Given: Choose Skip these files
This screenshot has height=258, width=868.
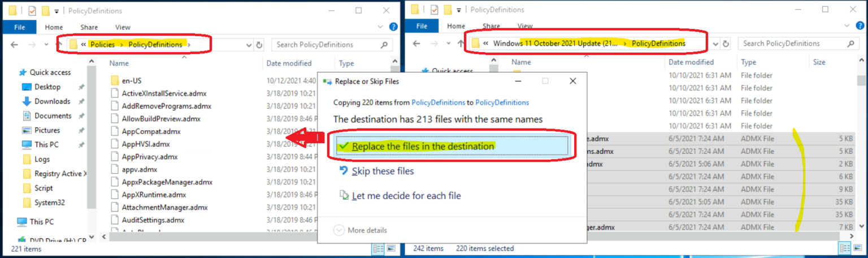Looking at the screenshot, I should 383,171.
